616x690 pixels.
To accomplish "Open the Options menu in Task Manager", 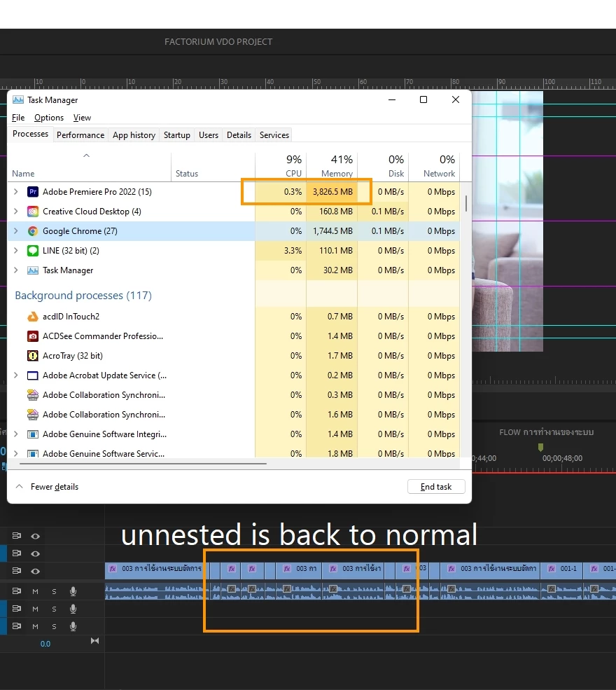I will tap(49, 118).
